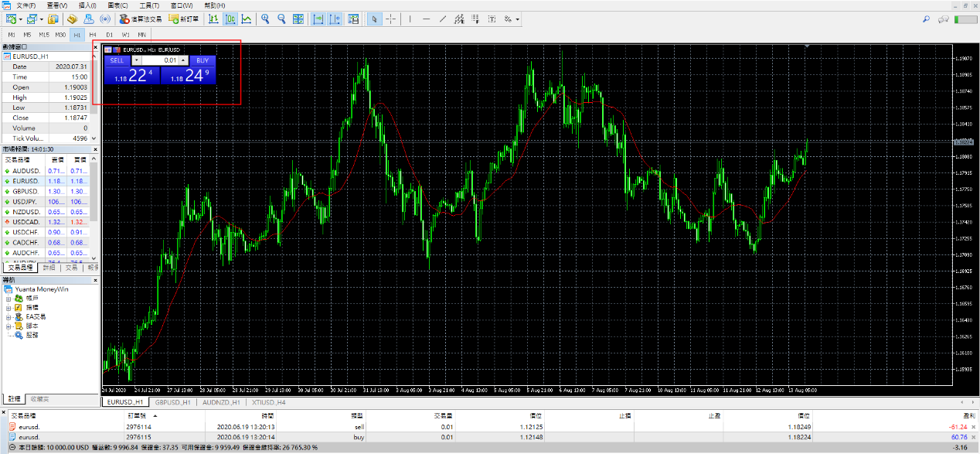Open the GBPUSD.,H1 chart tab

click(x=173, y=402)
